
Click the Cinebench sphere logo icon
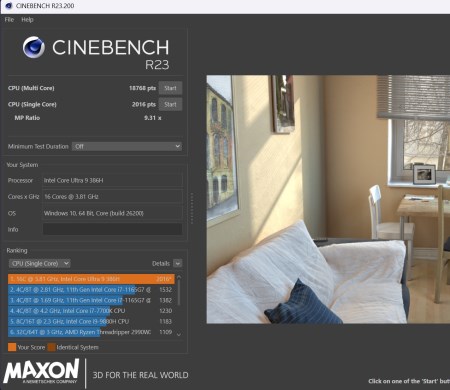pyautogui.click(x=34, y=47)
